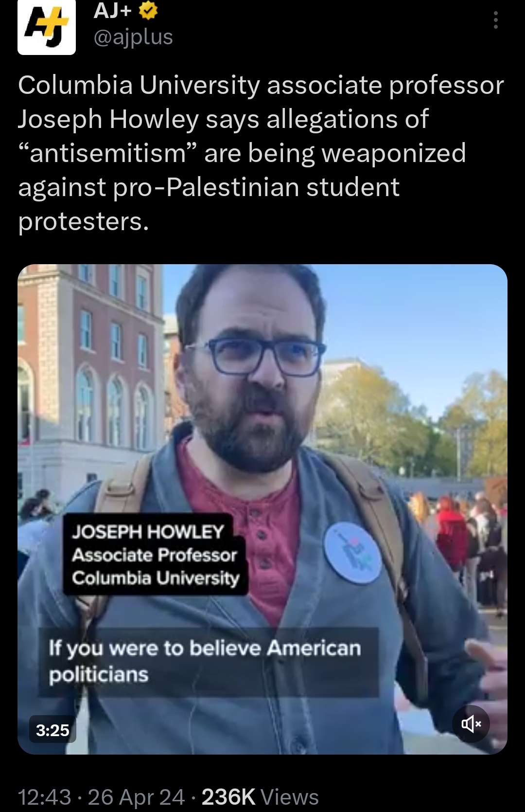The height and width of the screenshot is (812, 525).
Task: Play the Joseph Howley video
Action: tap(262, 509)
